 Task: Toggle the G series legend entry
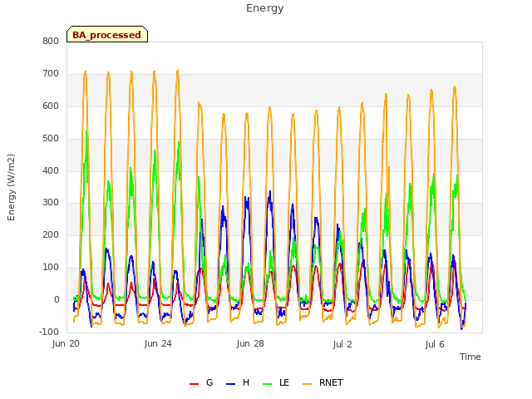[x=201, y=382]
